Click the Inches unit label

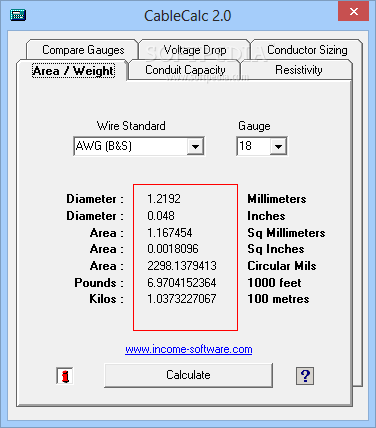coord(266,216)
